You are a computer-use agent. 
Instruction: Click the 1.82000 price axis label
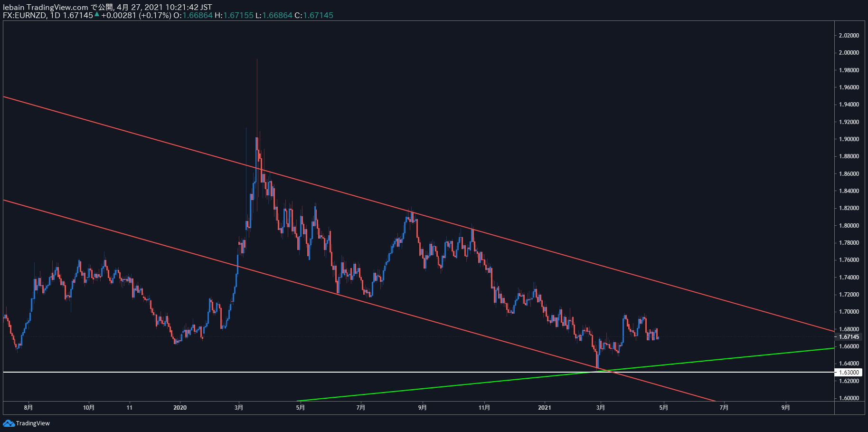[849, 208]
